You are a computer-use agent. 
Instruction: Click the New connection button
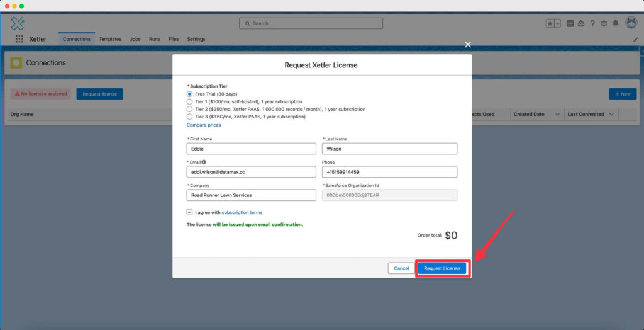(x=623, y=94)
